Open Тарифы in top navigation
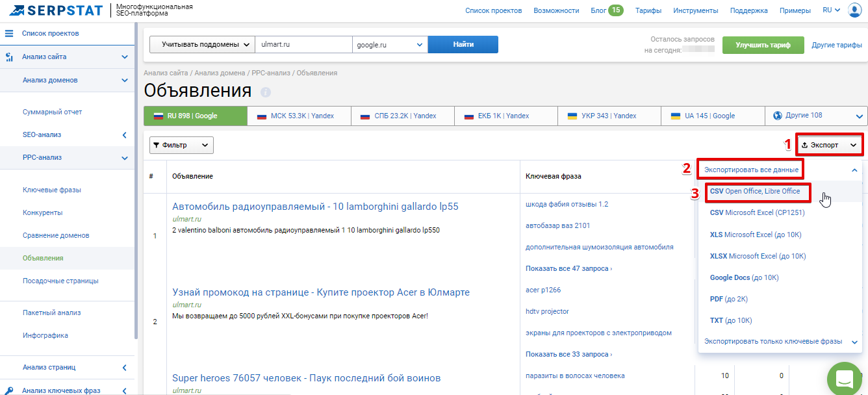Screen dimensions: 868x395 (648, 11)
